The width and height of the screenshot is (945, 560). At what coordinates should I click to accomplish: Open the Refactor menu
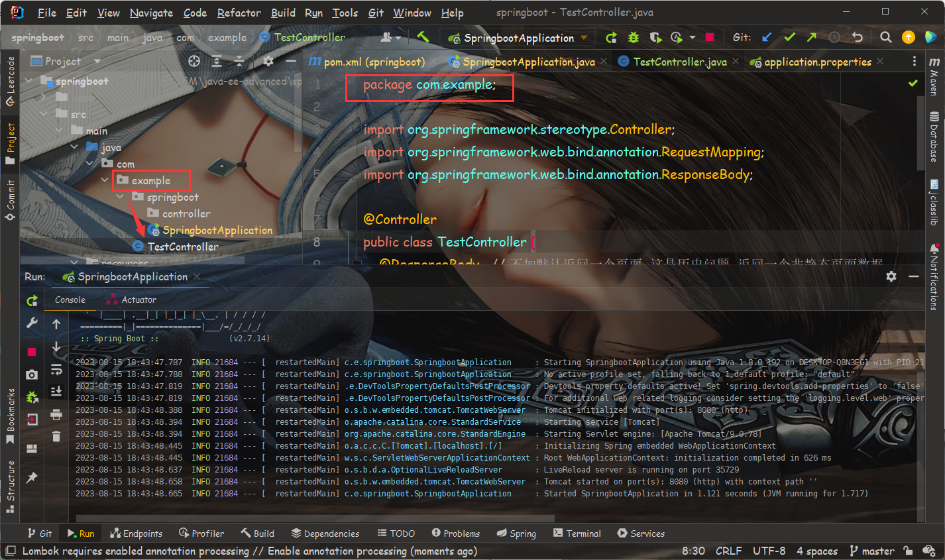click(239, 13)
